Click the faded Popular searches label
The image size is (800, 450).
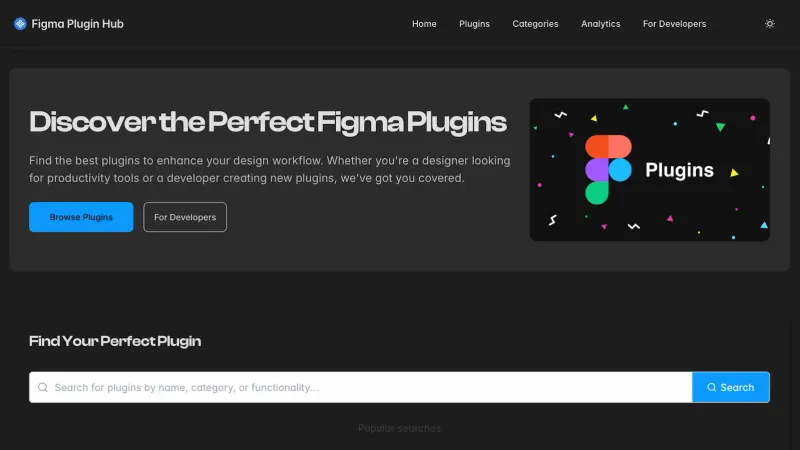399,428
